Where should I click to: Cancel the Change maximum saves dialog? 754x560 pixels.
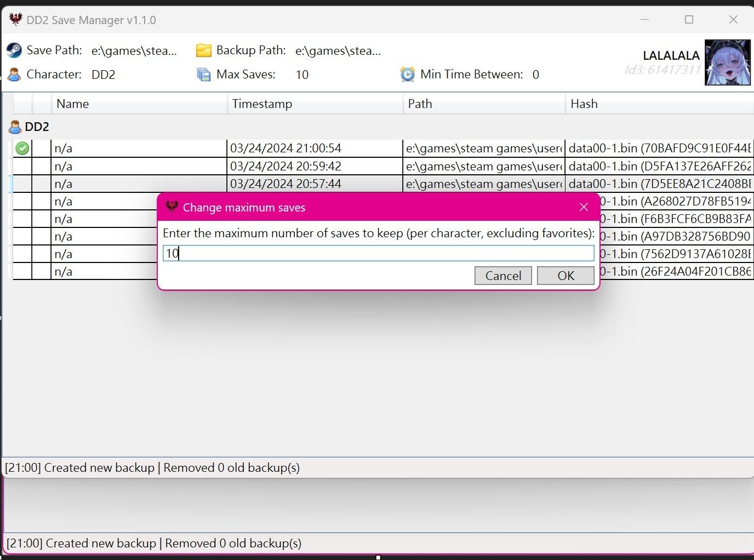[x=502, y=276]
